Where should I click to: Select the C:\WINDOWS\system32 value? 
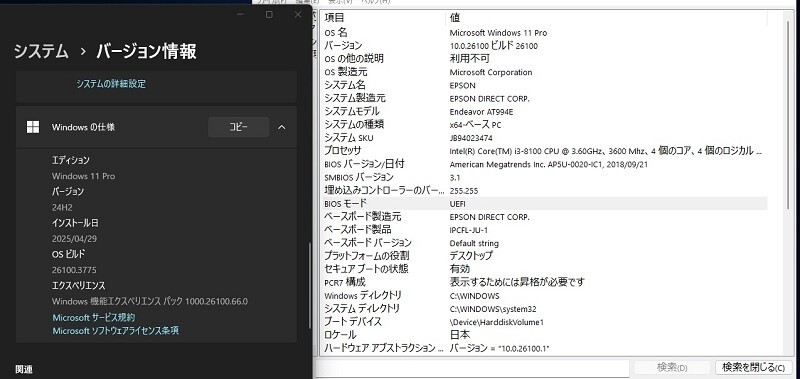click(493, 309)
